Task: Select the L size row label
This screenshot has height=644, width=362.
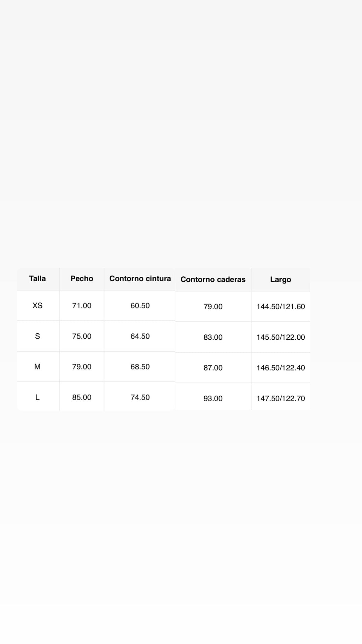Action: pos(37,397)
